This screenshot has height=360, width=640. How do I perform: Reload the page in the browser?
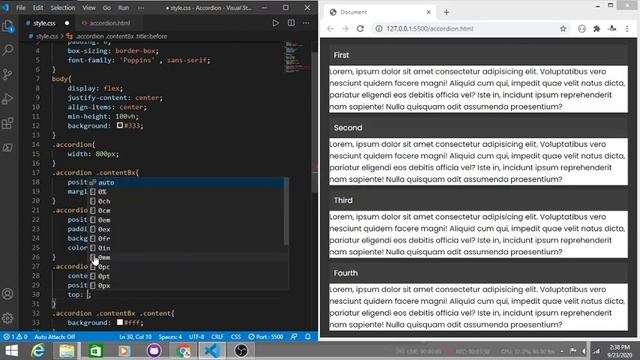click(360, 29)
